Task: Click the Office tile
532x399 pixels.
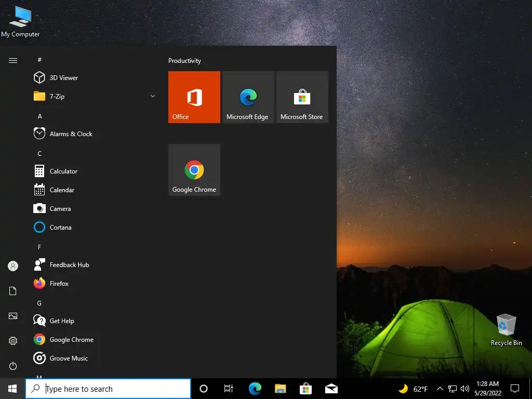Action: tap(194, 97)
